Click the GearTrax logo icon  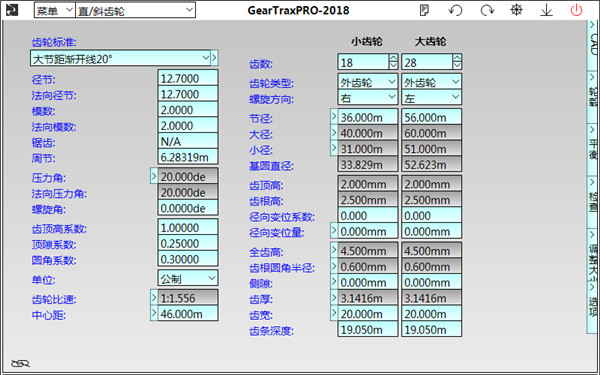click(12, 10)
